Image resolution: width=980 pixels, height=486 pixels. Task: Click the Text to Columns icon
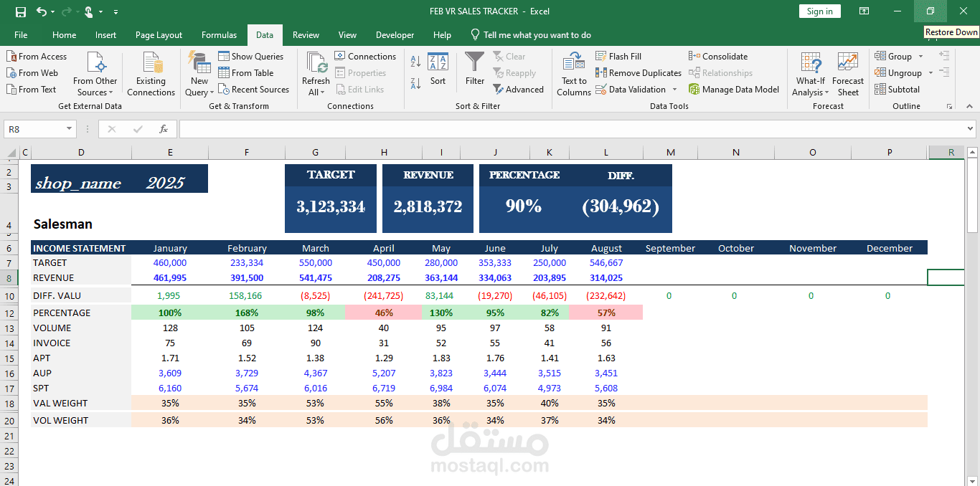click(x=573, y=72)
